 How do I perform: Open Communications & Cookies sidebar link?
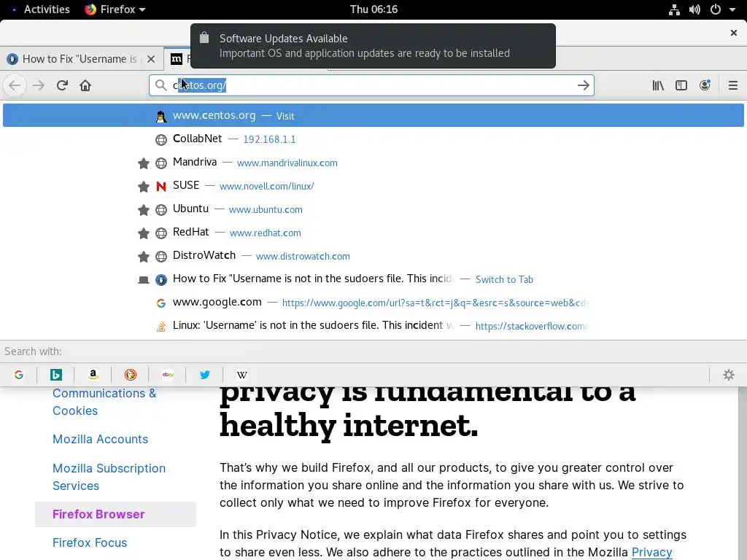pos(104,402)
